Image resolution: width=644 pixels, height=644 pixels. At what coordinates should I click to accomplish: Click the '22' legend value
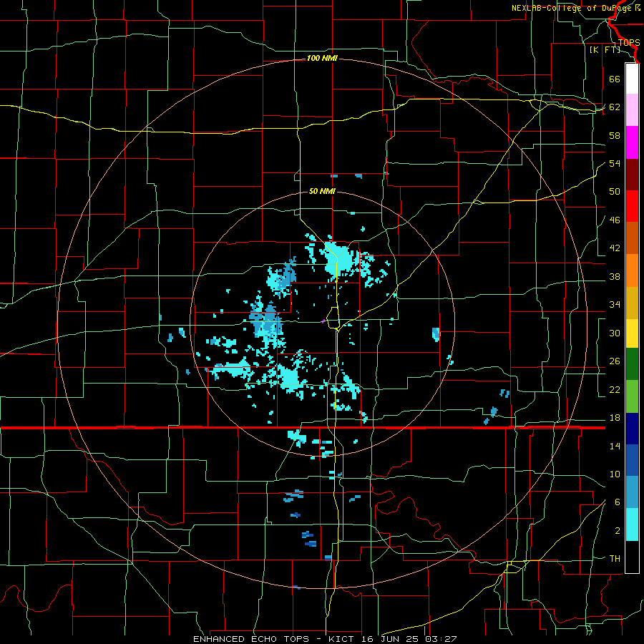pyautogui.click(x=615, y=389)
